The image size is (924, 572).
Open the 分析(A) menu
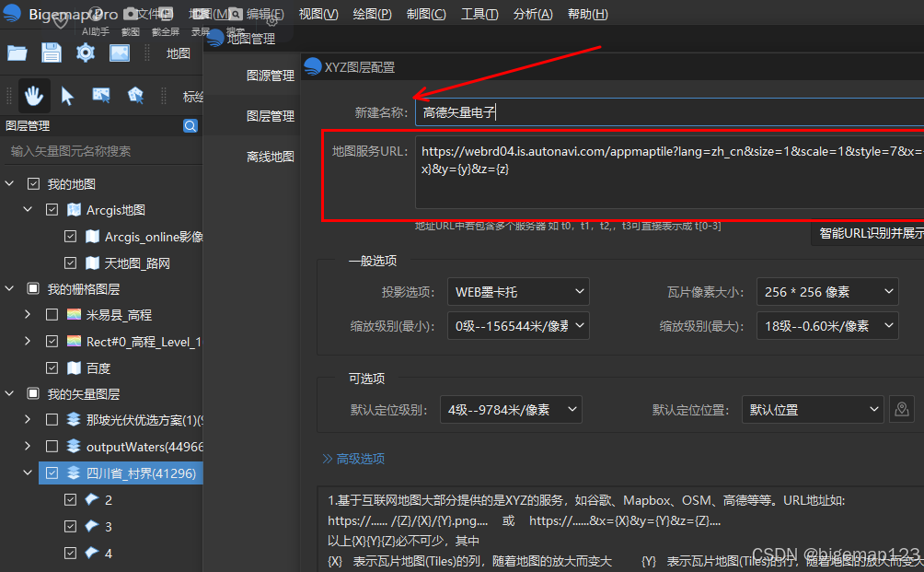click(x=533, y=14)
